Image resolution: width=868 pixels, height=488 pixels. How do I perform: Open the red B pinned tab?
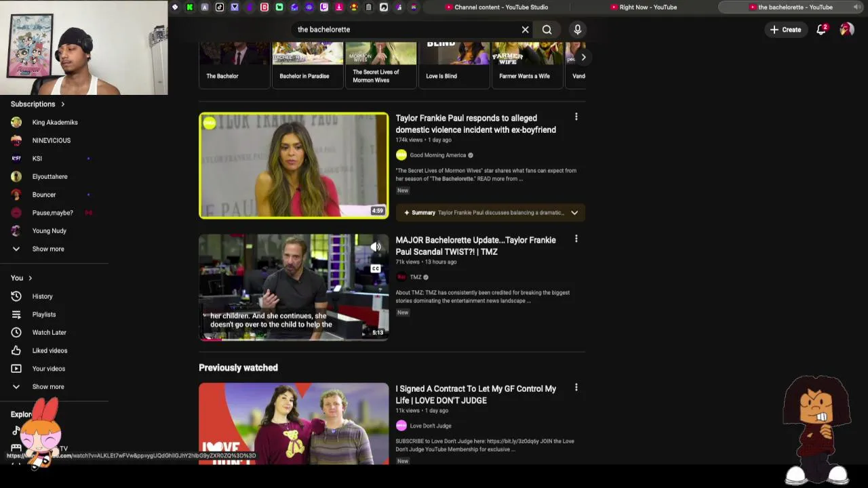[264, 7]
